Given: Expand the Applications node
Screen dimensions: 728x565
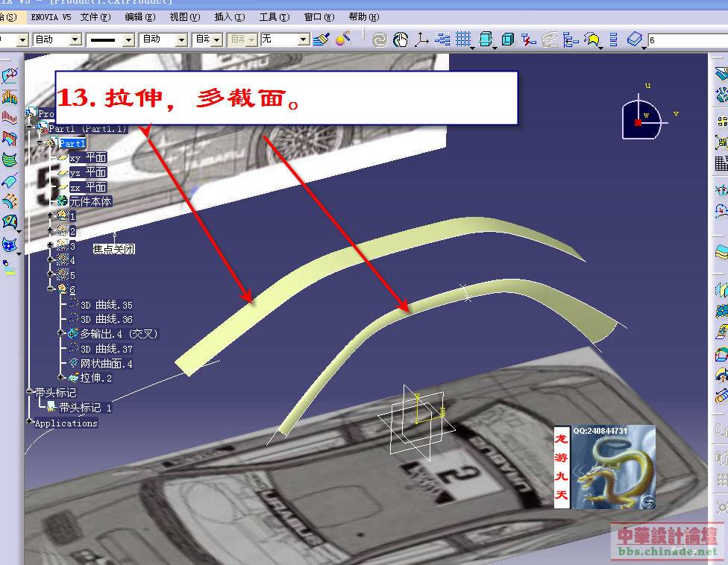Looking at the screenshot, I should (30, 422).
